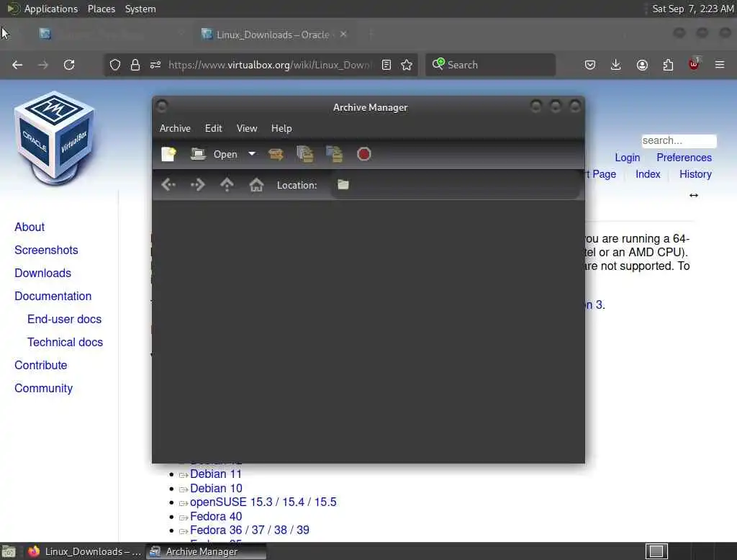Open the End-user docs link
This screenshot has height=560, width=737.
64,320
